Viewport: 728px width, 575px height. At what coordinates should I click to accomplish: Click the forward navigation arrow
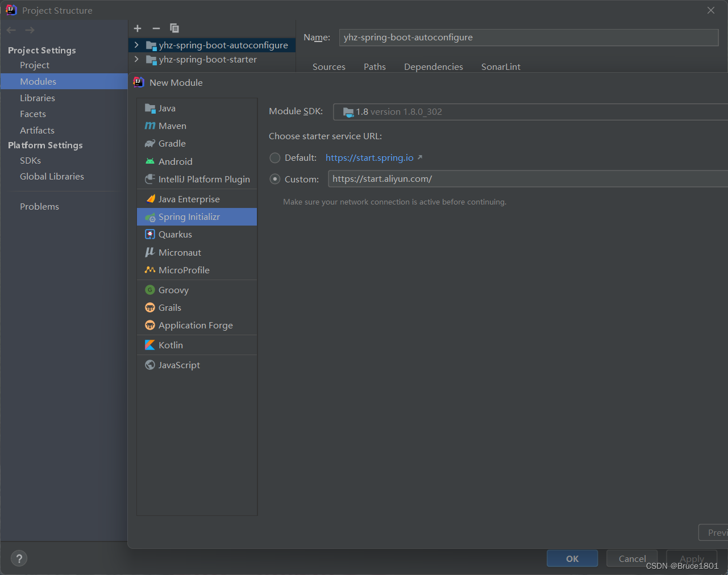(30, 30)
